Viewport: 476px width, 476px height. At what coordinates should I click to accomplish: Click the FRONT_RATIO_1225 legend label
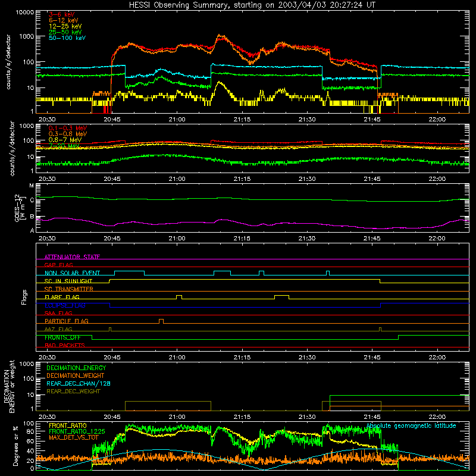[77, 431]
